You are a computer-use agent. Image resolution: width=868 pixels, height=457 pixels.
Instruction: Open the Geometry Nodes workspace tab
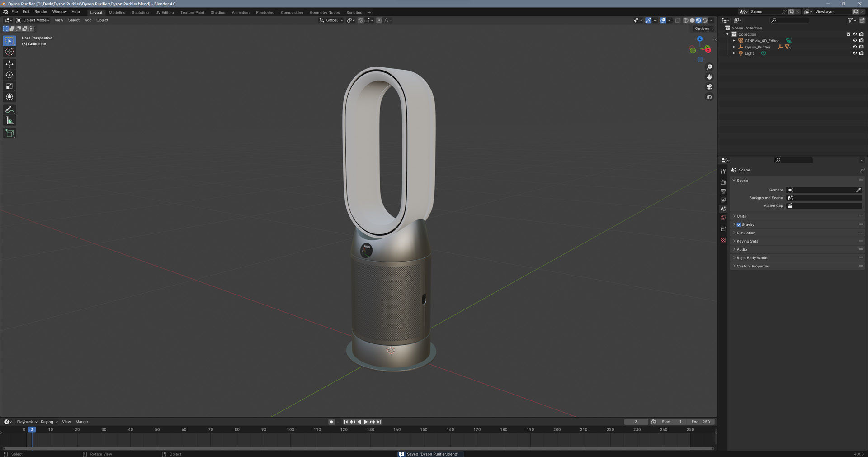point(325,13)
